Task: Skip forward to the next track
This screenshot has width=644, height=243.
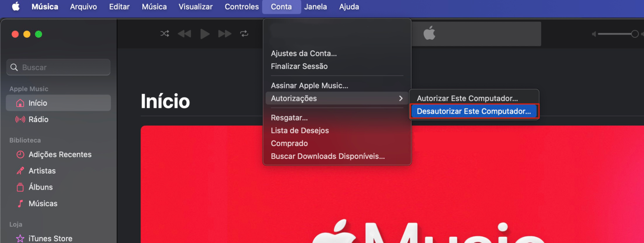Action: 225,34
